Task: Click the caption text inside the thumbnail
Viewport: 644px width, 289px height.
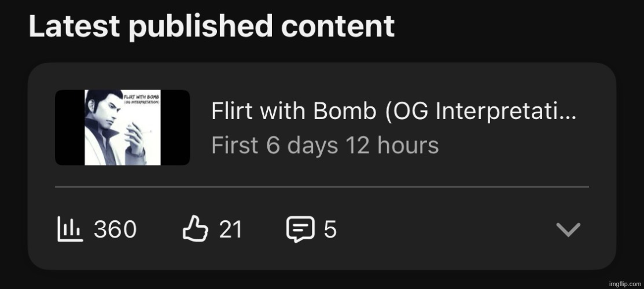Action: [142, 99]
